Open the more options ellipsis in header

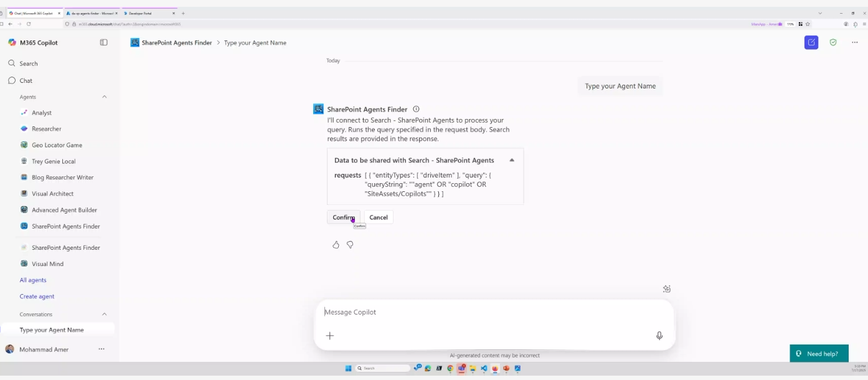pyautogui.click(x=854, y=42)
